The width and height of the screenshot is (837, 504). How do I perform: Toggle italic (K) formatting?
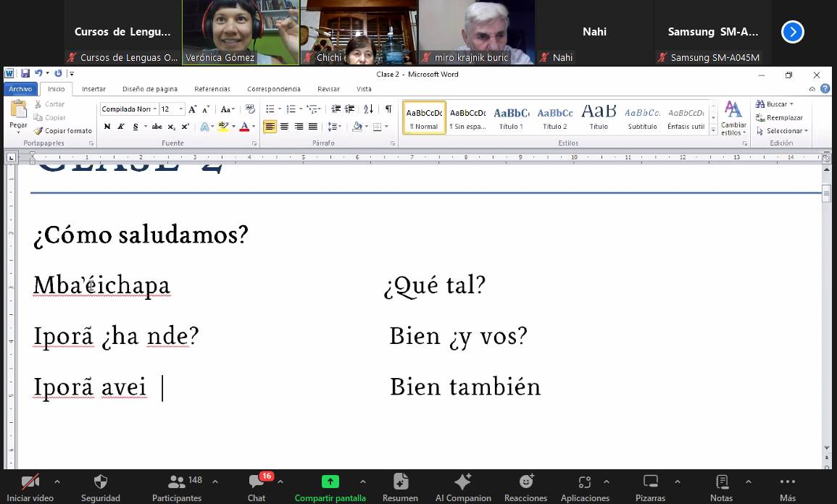coord(121,127)
